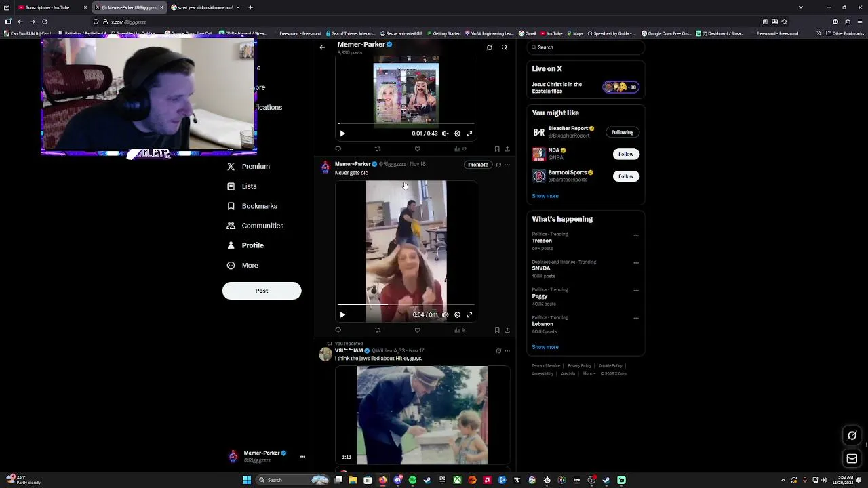Seek the top 0:43 video progress bar
This screenshot has height=488, width=868.
click(406, 123)
